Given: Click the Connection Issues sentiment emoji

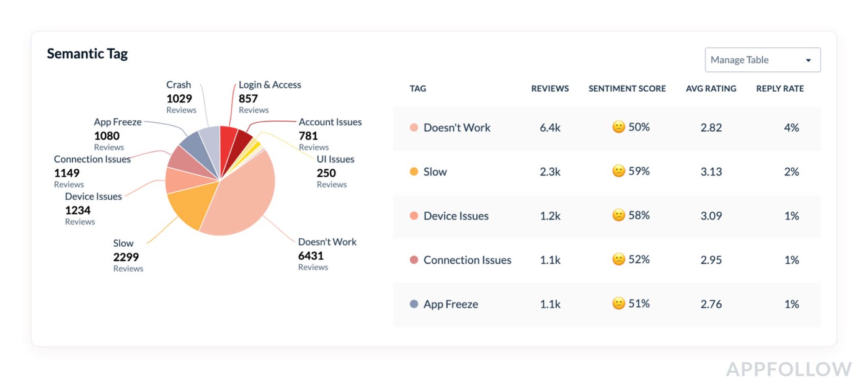Looking at the screenshot, I should [618, 259].
